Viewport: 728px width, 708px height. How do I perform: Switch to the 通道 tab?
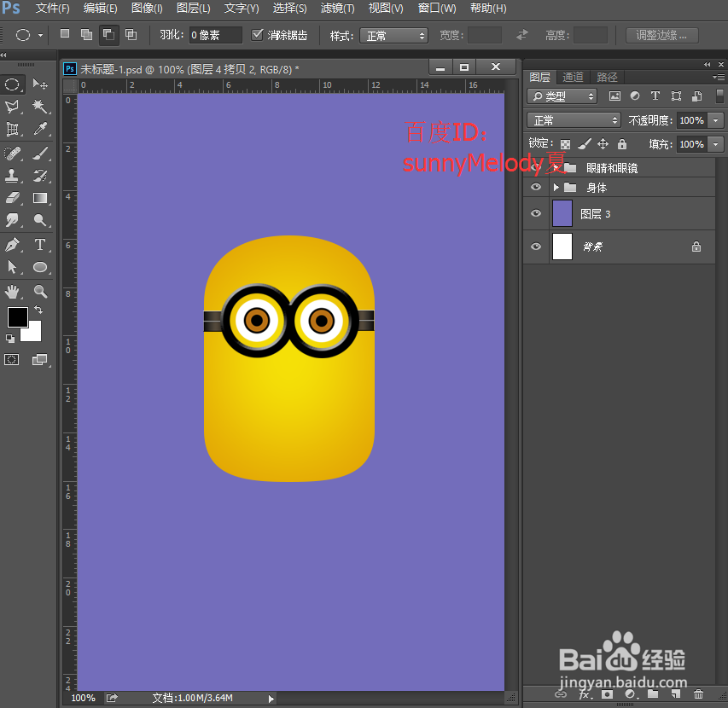coord(573,77)
